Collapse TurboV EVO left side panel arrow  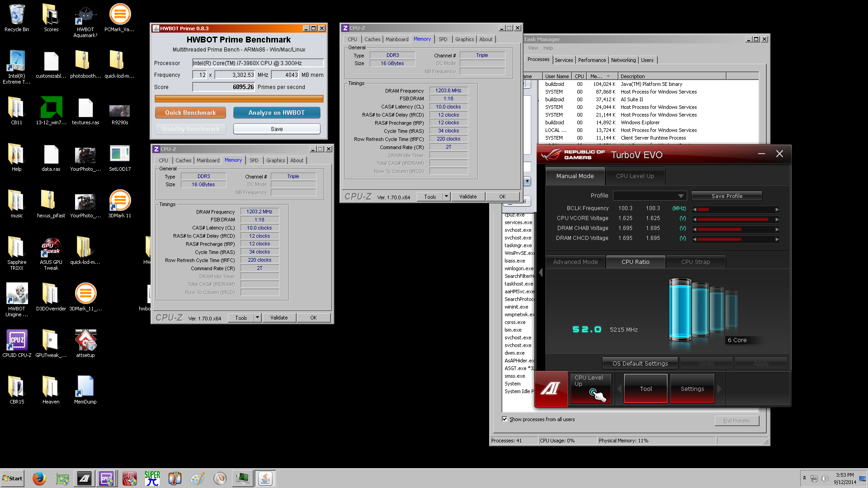[x=541, y=272]
